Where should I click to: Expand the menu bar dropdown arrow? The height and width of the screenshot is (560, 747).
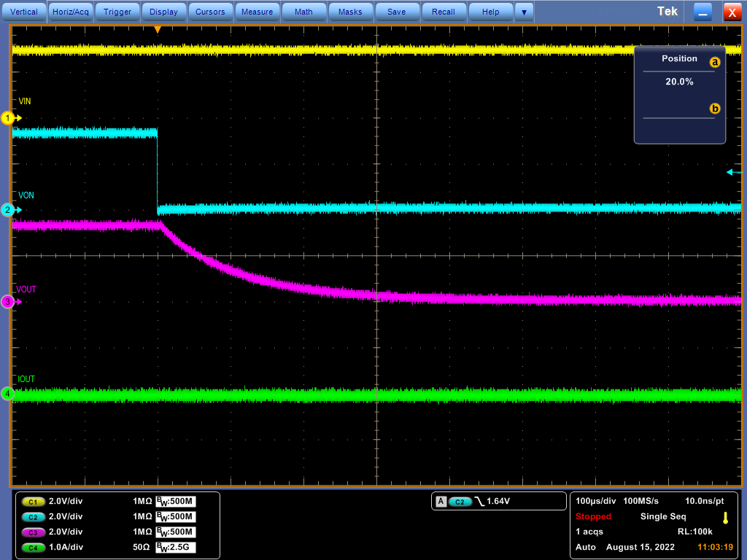tap(524, 12)
